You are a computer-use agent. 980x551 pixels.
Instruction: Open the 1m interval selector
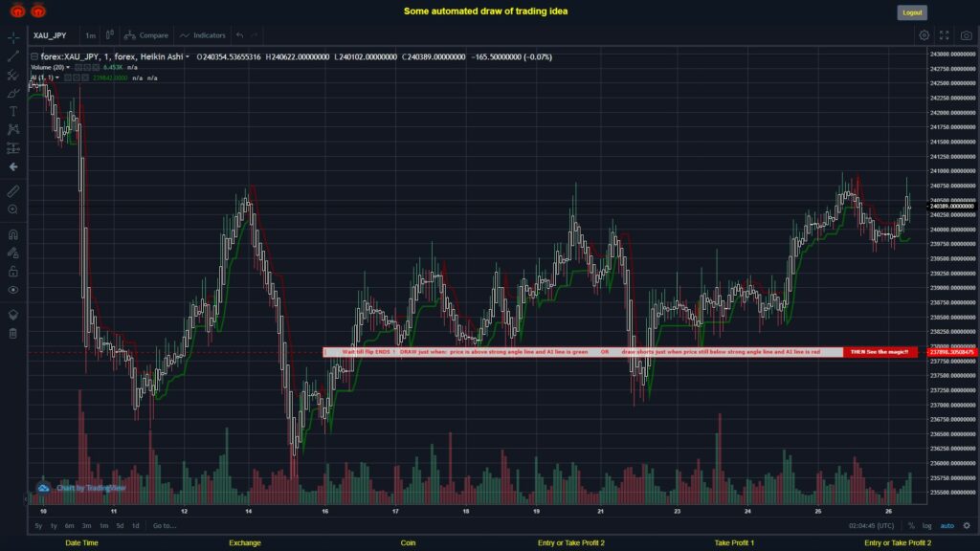tap(91, 35)
